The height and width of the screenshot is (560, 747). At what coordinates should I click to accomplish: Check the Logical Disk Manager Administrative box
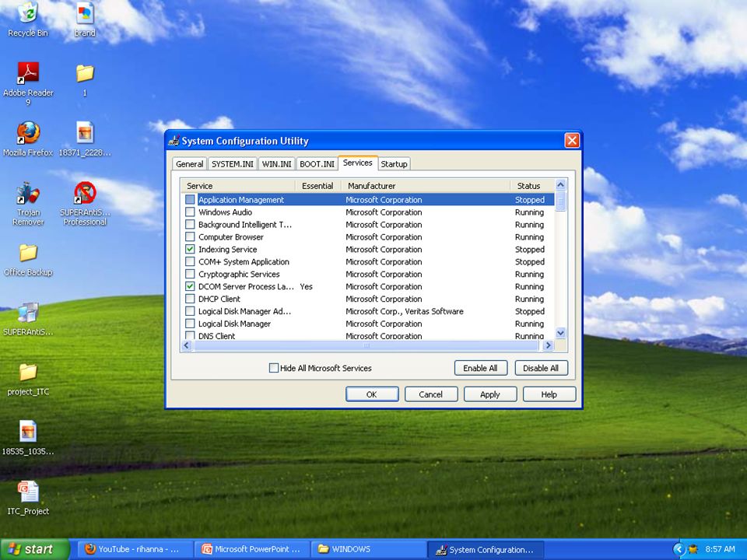(190, 311)
